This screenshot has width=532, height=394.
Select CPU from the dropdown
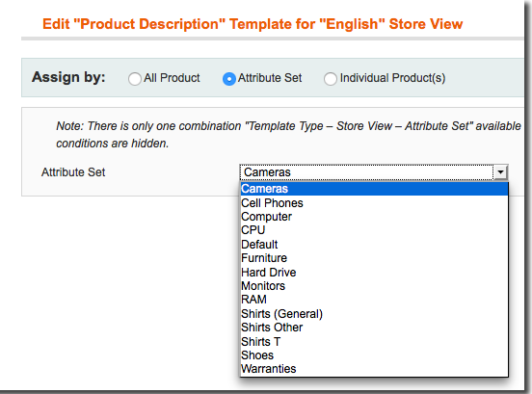tap(374, 230)
